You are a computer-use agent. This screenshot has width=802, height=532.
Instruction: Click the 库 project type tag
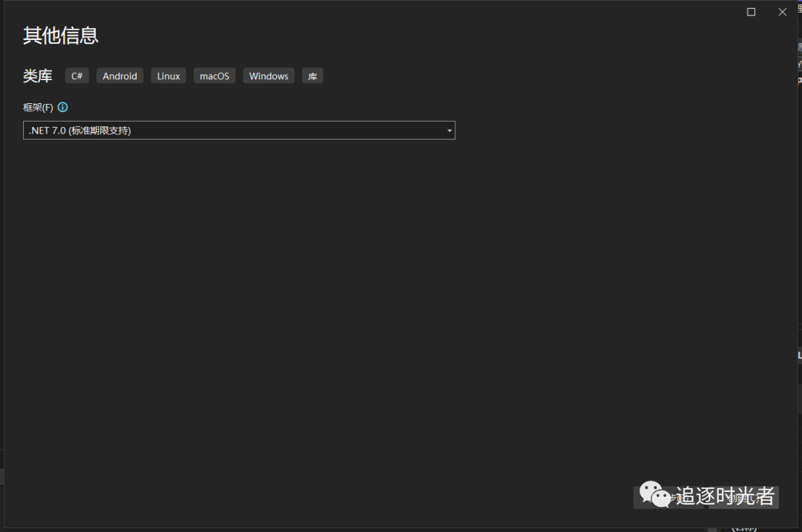pyautogui.click(x=313, y=76)
